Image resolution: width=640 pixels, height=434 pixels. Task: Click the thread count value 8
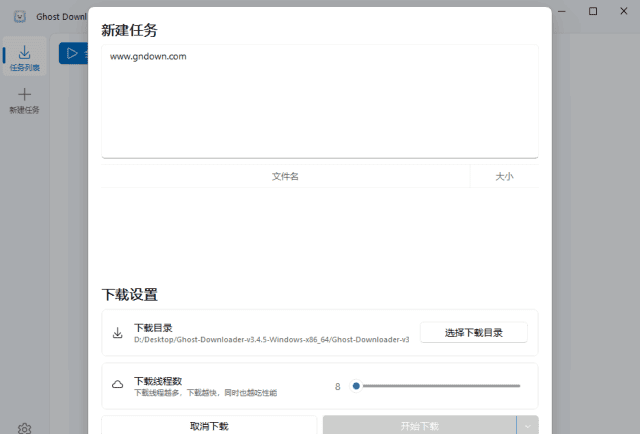(338, 386)
